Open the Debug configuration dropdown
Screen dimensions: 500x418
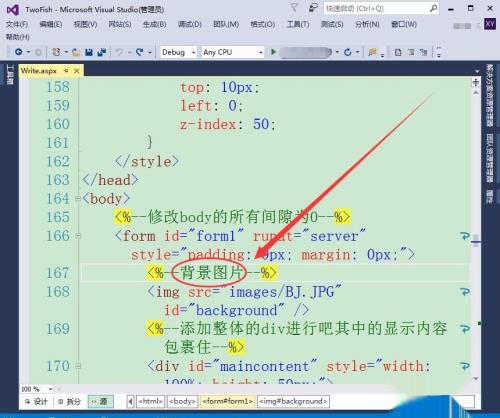178,52
